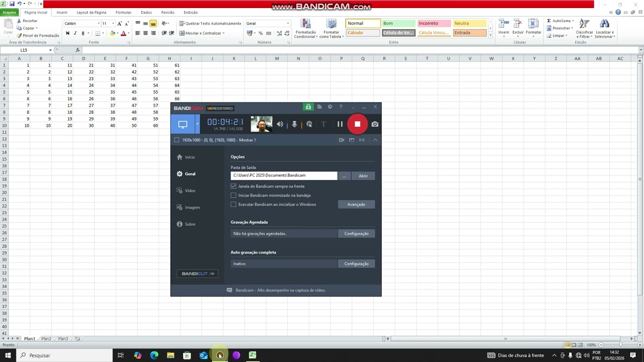Click Localizar e Selecionar binoculars icon
This screenshot has width=644, height=362.
tap(604, 24)
